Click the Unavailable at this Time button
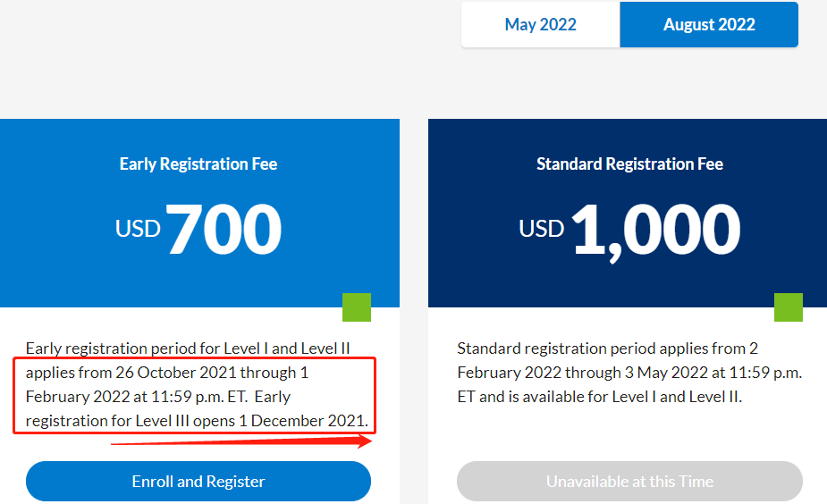 click(629, 482)
